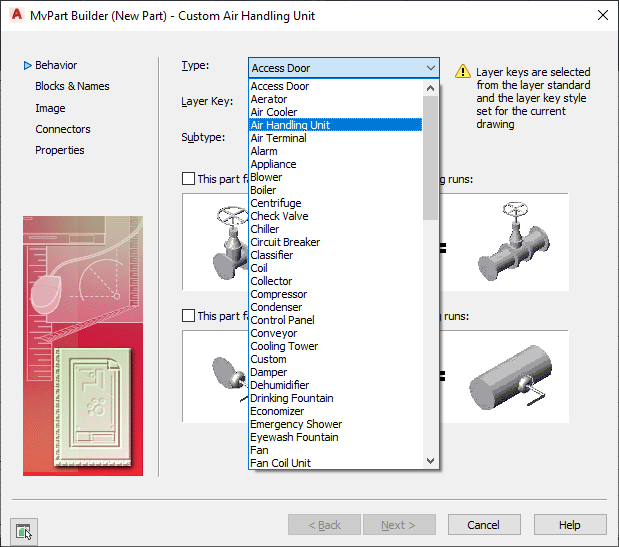The width and height of the screenshot is (619, 547).
Task: Pick Air Terminal from the list
Action: [x=336, y=138]
